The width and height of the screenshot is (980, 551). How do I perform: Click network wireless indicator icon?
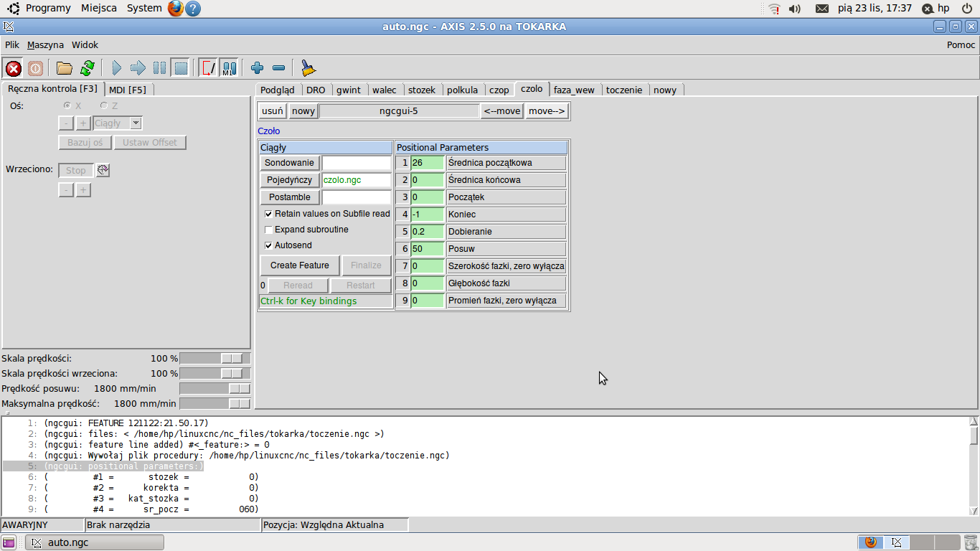[774, 9]
